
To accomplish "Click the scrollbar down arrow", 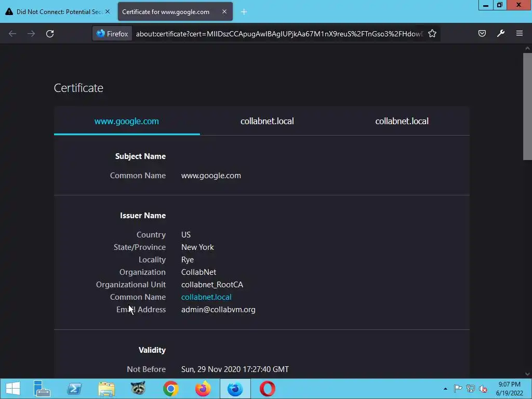I will pos(527,374).
